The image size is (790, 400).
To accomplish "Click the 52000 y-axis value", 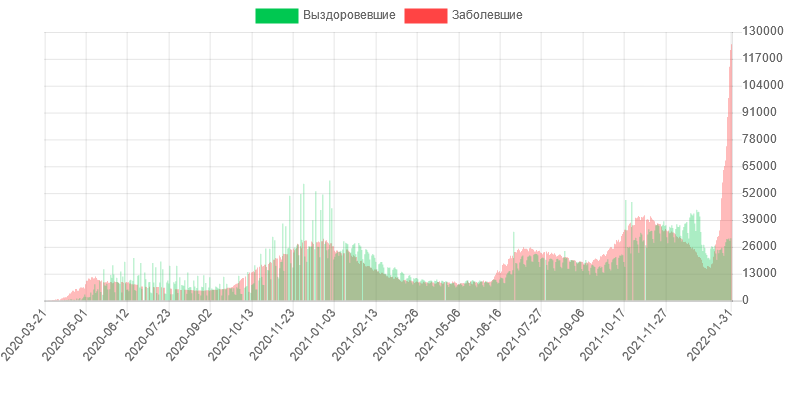I will (x=760, y=192).
